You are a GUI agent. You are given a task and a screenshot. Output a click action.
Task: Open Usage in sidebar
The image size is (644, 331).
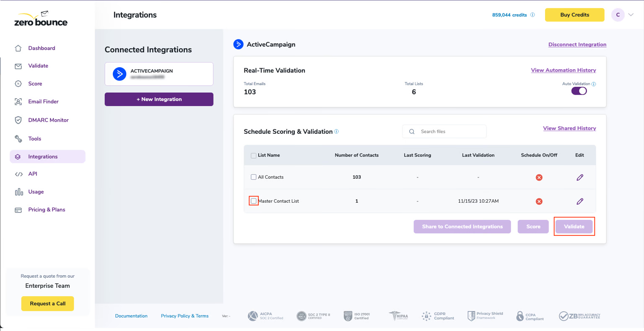tap(36, 192)
